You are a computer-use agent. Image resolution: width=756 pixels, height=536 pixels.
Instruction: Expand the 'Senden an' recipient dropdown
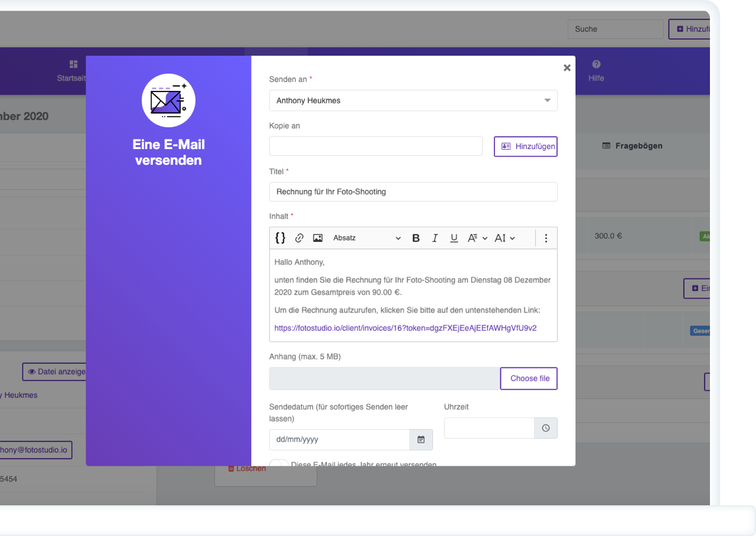[547, 100]
